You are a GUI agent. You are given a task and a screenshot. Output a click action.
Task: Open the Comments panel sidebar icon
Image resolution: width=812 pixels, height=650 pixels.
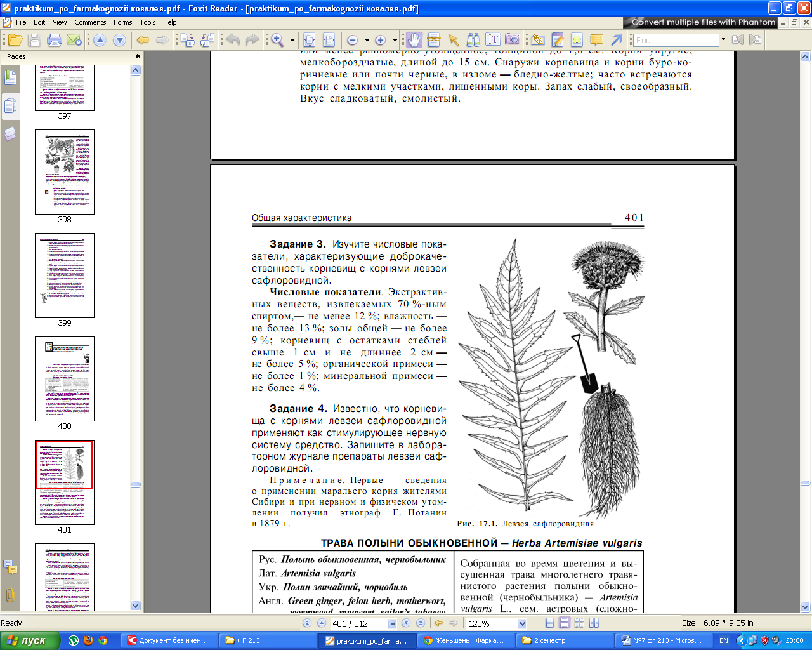(10, 567)
